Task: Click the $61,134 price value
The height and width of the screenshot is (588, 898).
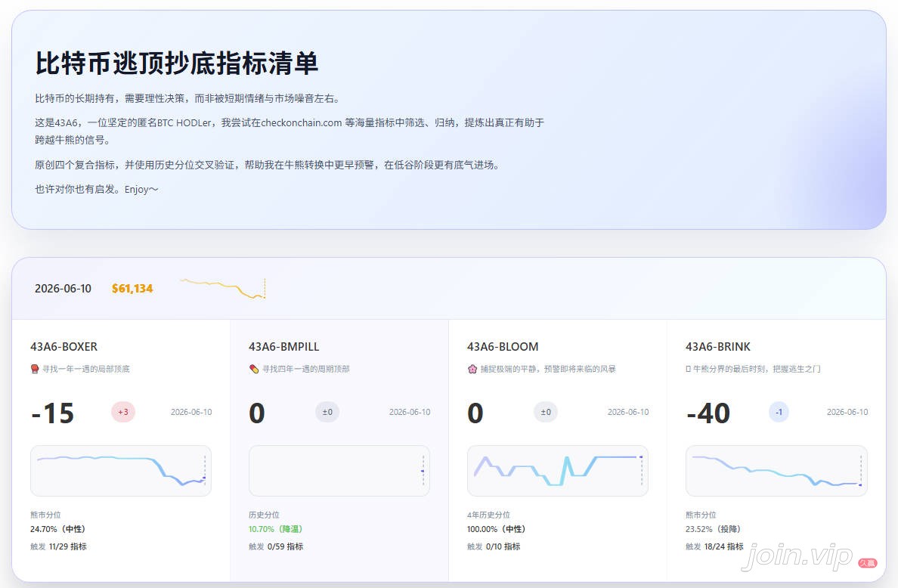Action: 132,289
